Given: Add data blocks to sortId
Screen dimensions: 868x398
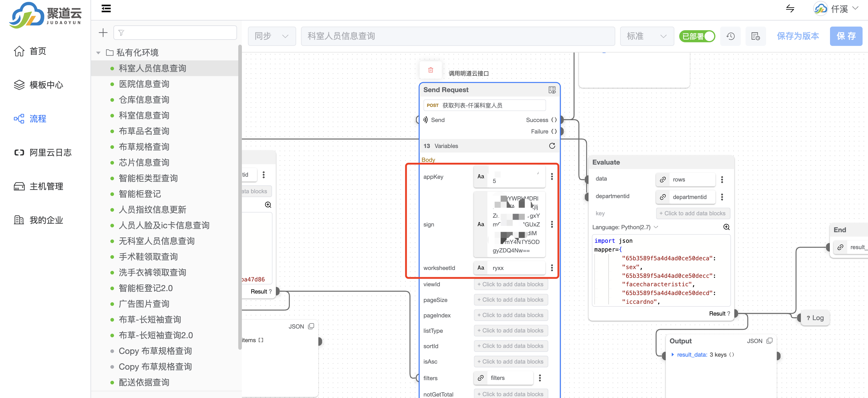Looking at the screenshot, I should (511, 346).
